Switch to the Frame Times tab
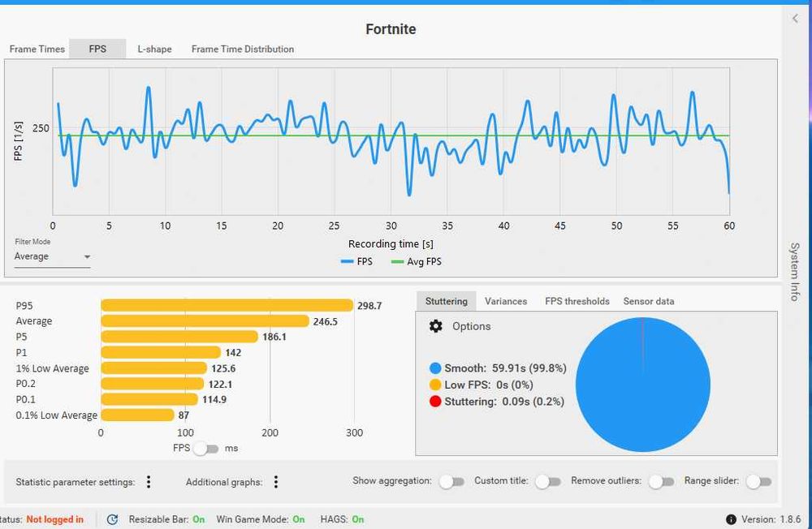Image resolution: width=812 pixels, height=529 pixels. [x=37, y=49]
